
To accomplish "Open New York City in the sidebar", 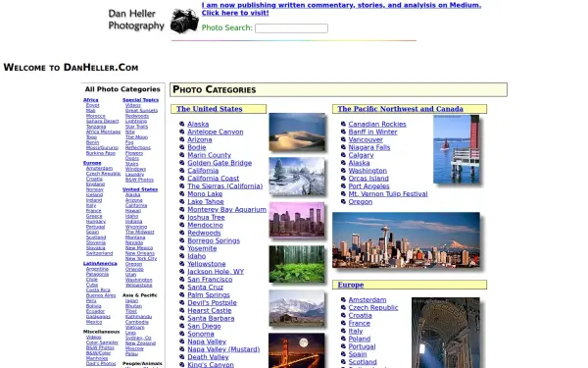I will 141,259.
